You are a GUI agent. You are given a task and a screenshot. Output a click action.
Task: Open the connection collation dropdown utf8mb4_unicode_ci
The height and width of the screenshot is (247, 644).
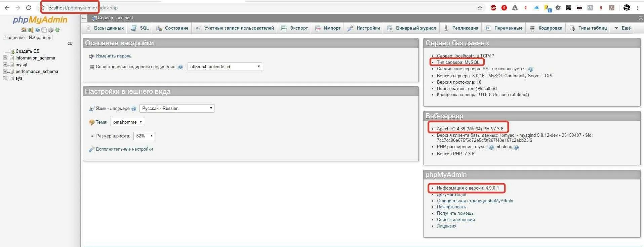pyautogui.click(x=225, y=67)
